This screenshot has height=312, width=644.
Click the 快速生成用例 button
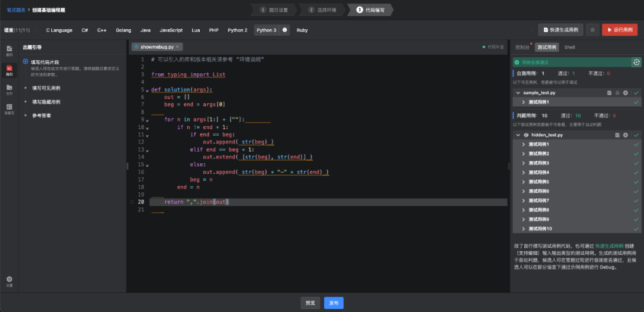[561, 30]
